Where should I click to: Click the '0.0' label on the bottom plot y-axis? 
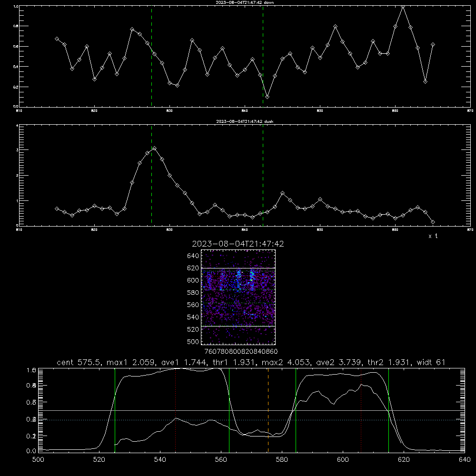click(31, 451)
